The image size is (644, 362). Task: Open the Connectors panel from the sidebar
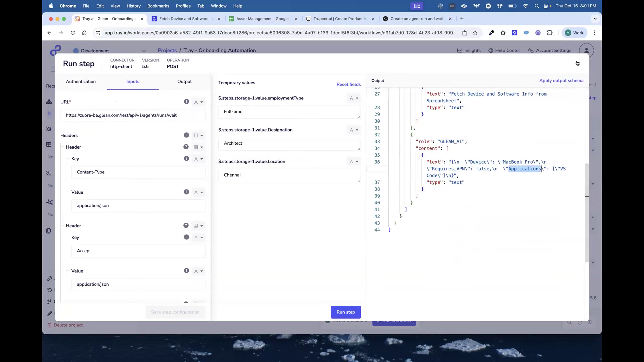(x=49, y=129)
